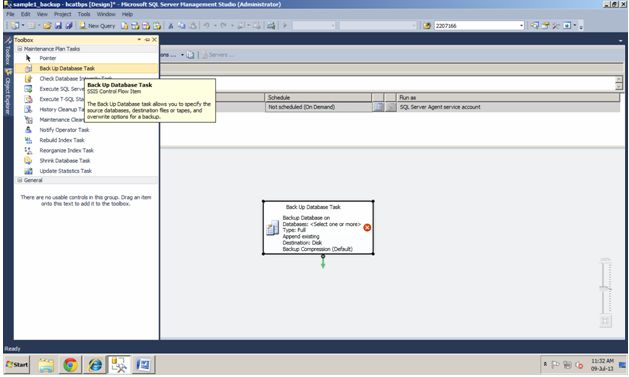This screenshot has height=377, width=629.
Task: Click the subplan schedule calendar icon
Action: pos(378,107)
